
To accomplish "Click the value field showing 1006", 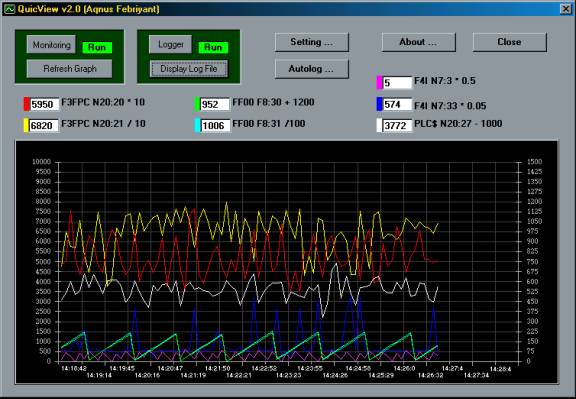I will coord(215,126).
